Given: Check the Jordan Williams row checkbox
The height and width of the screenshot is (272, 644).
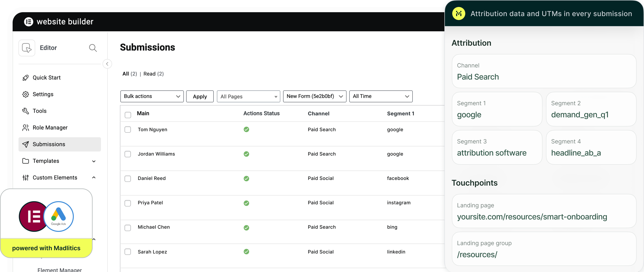Looking at the screenshot, I should tap(128, 154).
